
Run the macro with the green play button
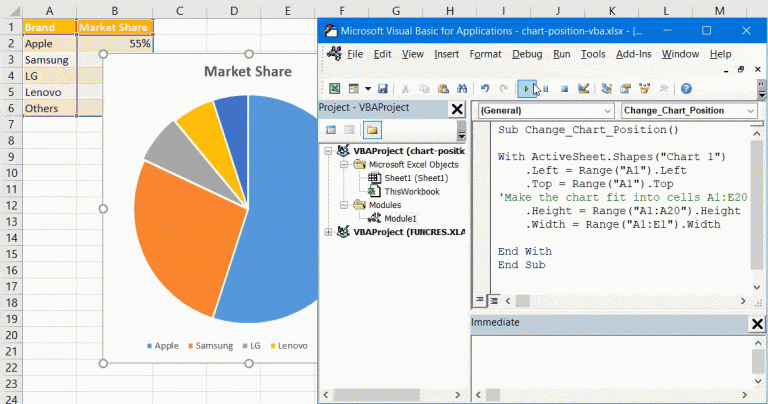pyautogui.click(x=527, y=89)
